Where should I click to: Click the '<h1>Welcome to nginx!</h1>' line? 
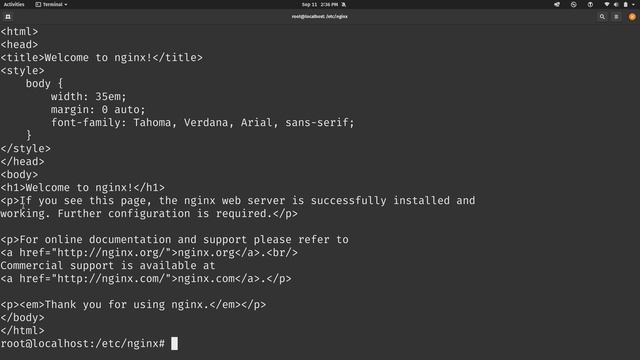tap(82, 188)
